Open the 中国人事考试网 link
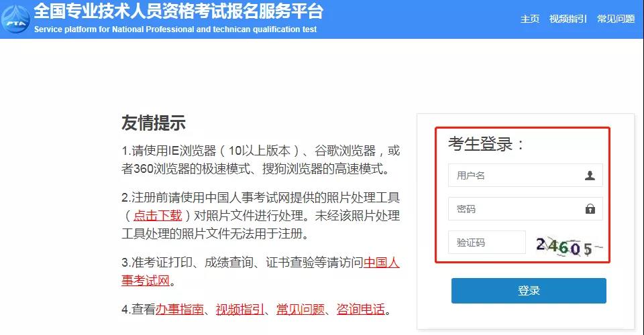644x335 pixels. pyautogui.click(x=260, y=271)
